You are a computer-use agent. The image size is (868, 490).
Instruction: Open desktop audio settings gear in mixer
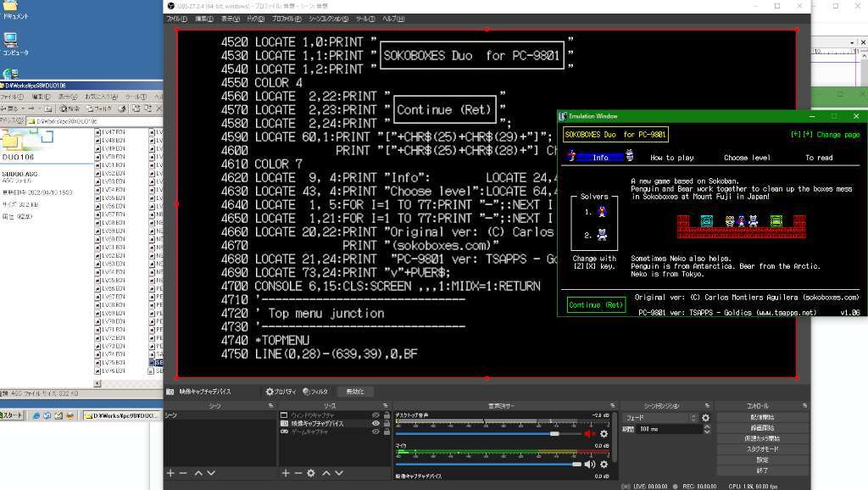click(x=604, y=434)
